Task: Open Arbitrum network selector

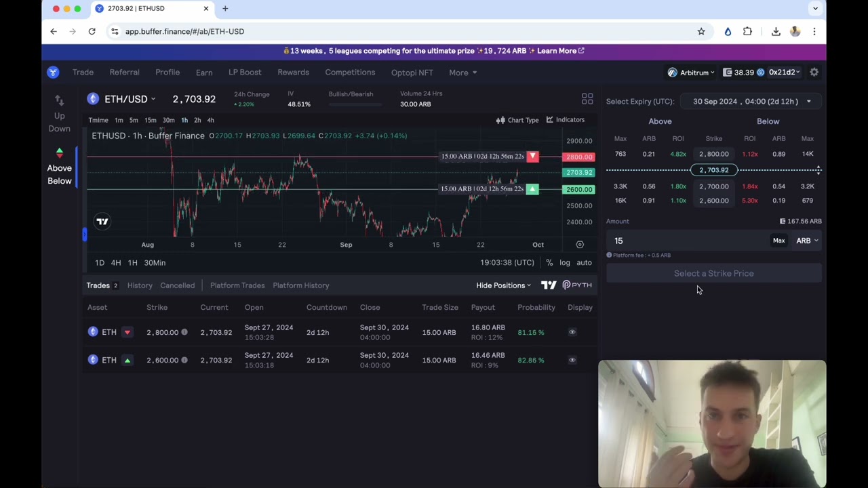Action: [x=691, y=73]
